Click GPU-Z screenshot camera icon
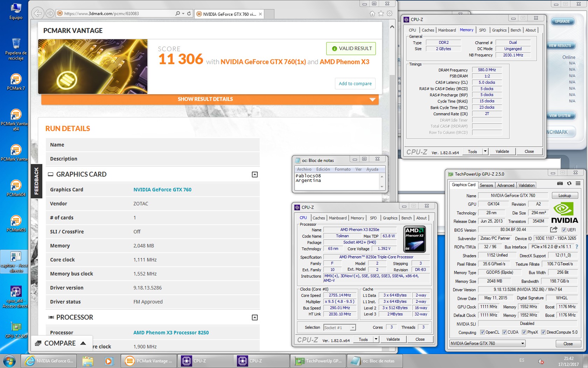The width and height of the screenshot is (588, 368). point(560,183)
